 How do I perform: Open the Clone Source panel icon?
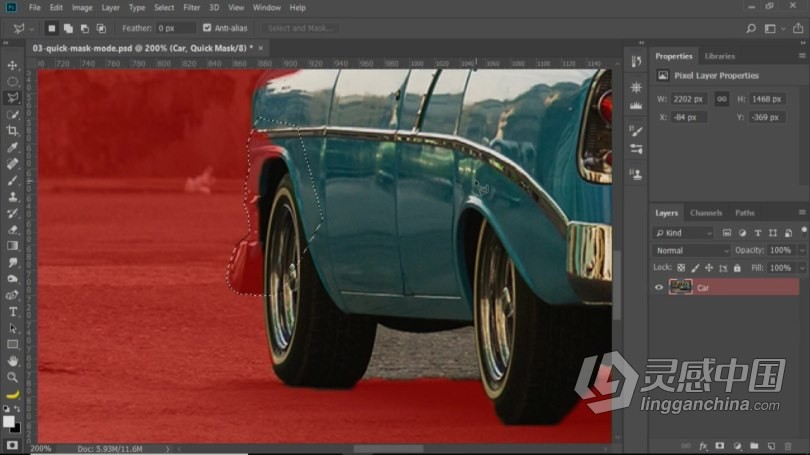(x=636, y=174)
